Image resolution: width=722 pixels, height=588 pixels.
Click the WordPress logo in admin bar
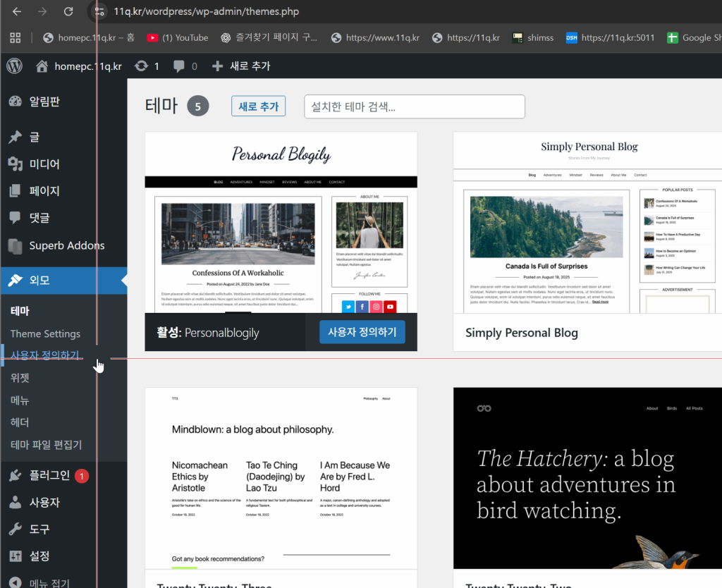(14, 66)
